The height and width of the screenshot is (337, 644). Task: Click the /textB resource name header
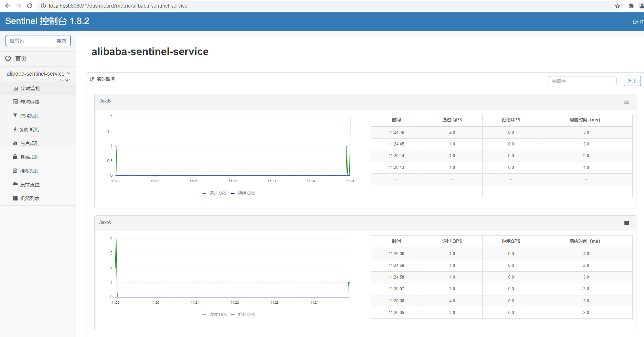point(105,101)
